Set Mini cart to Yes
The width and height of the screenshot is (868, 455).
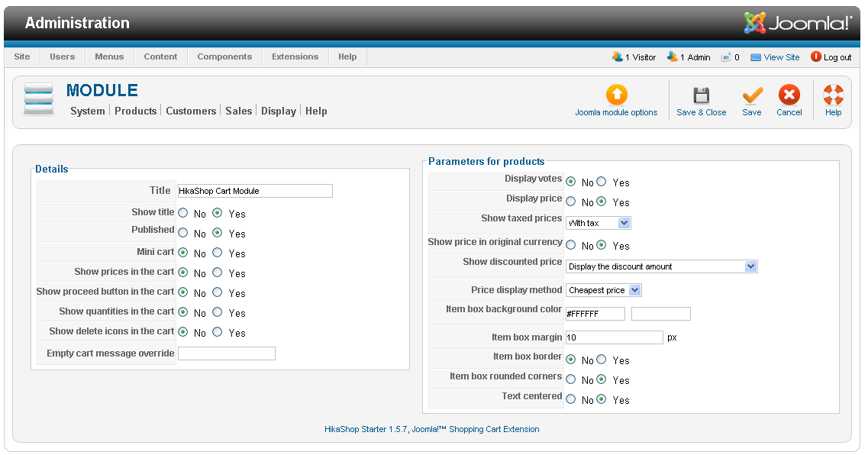point(218,253)
